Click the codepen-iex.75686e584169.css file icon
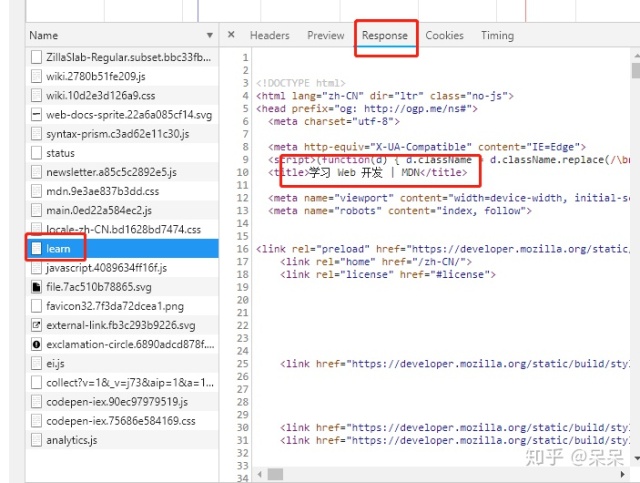The height and width of the screenshot is (483, 640). pyautogui.click(x=36, y=421)
